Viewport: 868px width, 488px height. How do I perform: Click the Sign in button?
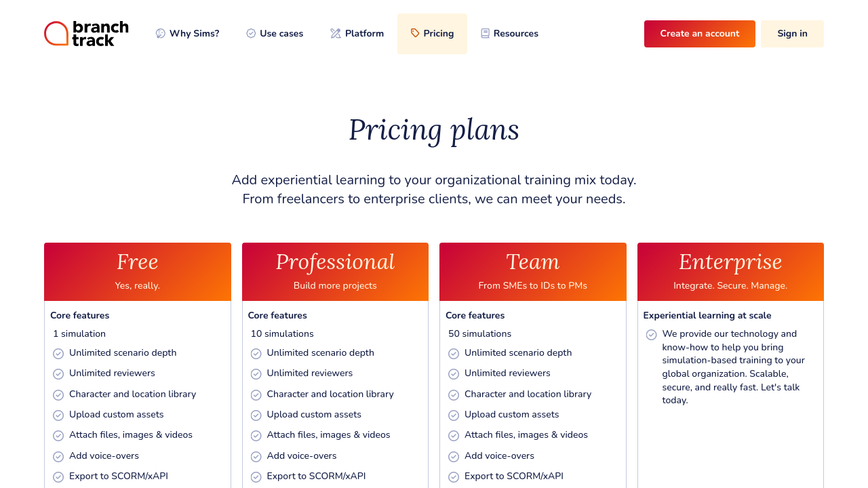[792, 34]
